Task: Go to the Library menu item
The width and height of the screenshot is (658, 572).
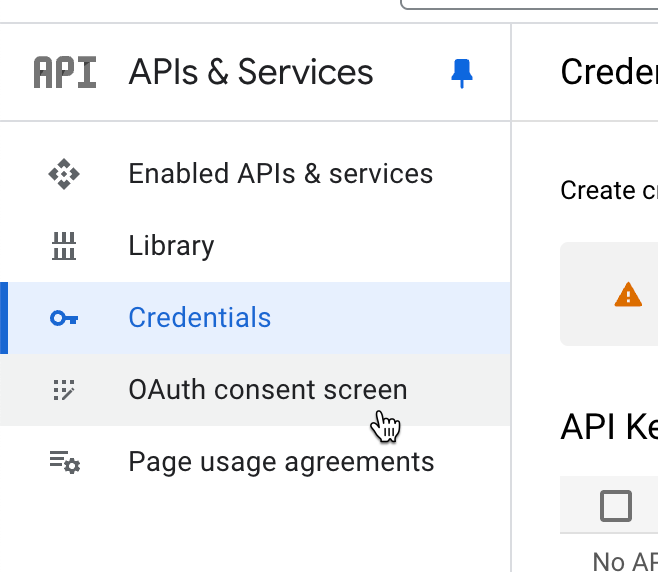Action: 171,246
